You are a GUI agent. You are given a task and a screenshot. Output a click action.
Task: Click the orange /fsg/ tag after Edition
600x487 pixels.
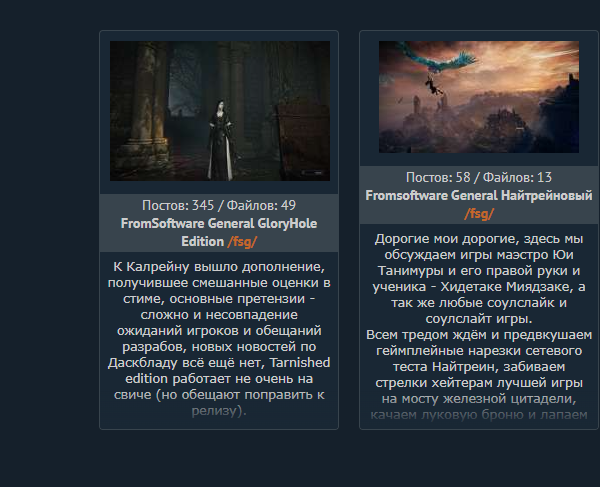point(242,242)
